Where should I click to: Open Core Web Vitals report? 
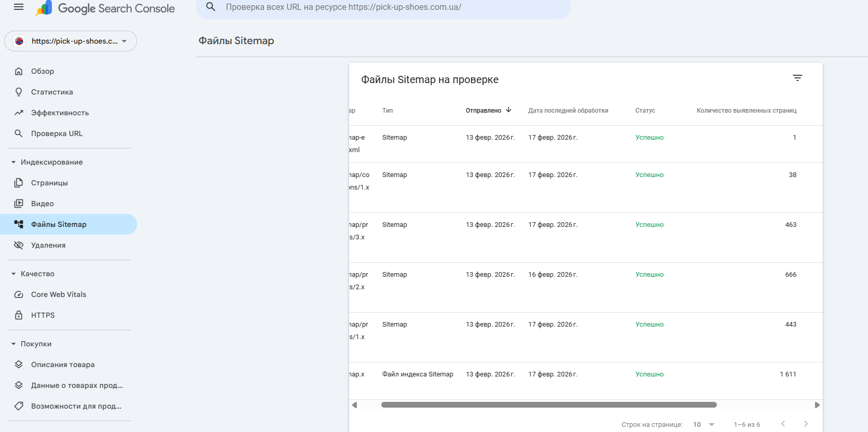(x=58, y=294)
